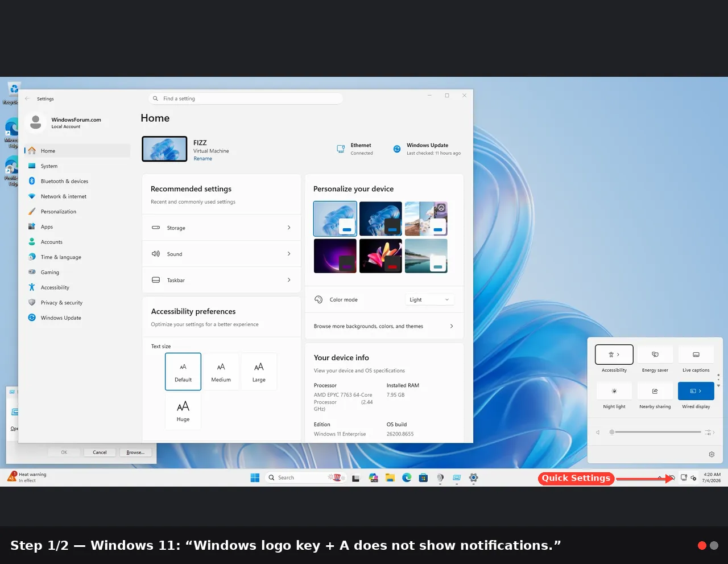Open the Personalization category

click(x=77, y=212)
